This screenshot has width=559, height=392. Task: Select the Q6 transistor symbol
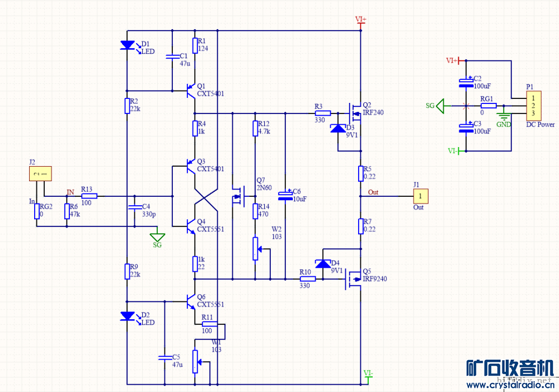(190, 301)
